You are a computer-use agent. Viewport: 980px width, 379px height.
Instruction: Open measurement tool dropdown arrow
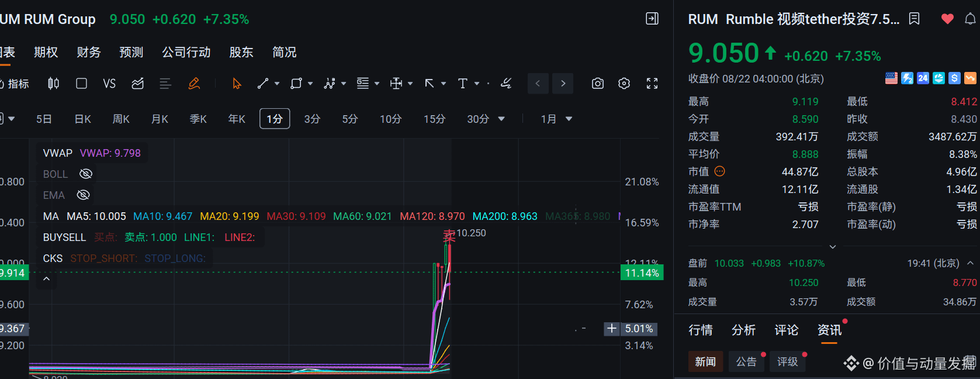(410, 84)
